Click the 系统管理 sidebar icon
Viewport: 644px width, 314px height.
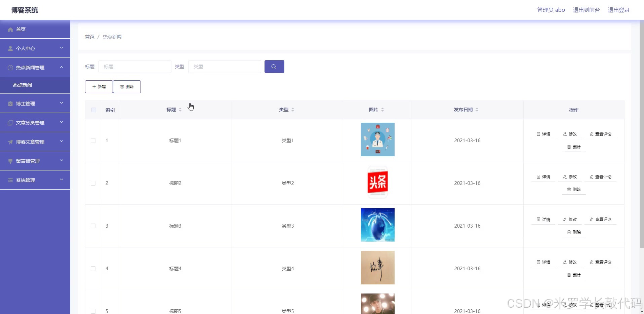click(x=10, y=180)
